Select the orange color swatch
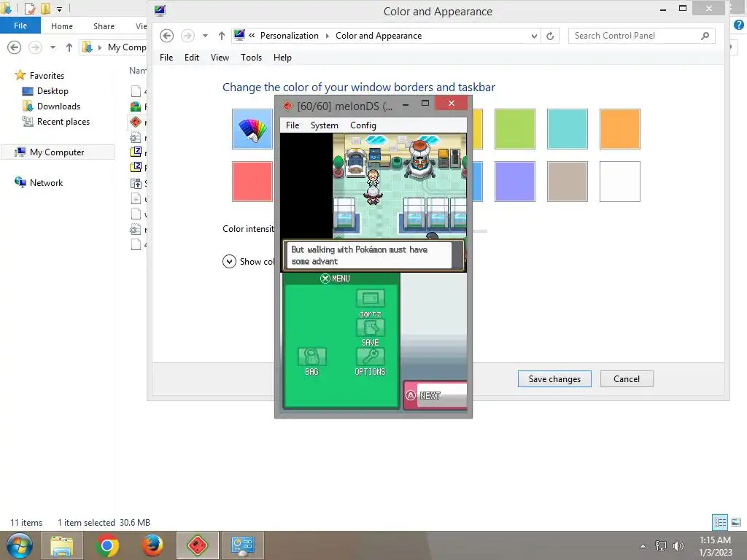747x560 pixels. [x=620, y=129]
